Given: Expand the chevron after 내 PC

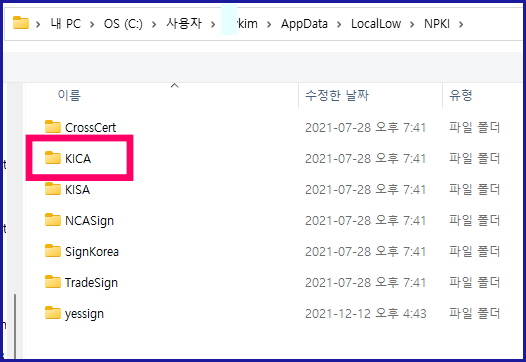Looking at the screenshot, I should (x=92, y=24).
